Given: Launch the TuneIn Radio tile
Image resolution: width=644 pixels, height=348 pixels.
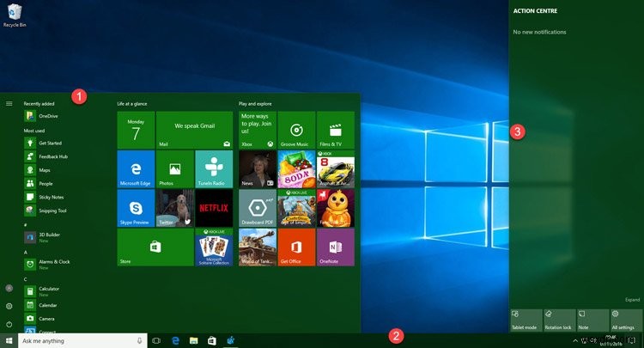Looking at the screenshot, I should pos(214,169).
